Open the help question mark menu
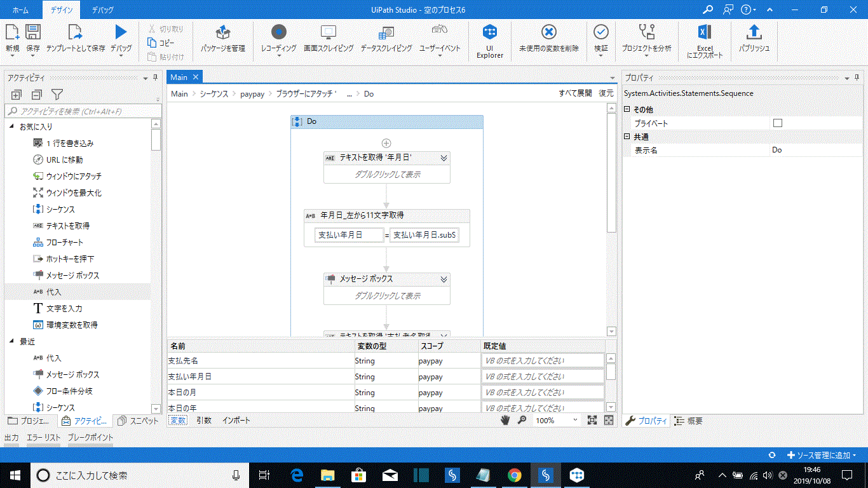 749,10
